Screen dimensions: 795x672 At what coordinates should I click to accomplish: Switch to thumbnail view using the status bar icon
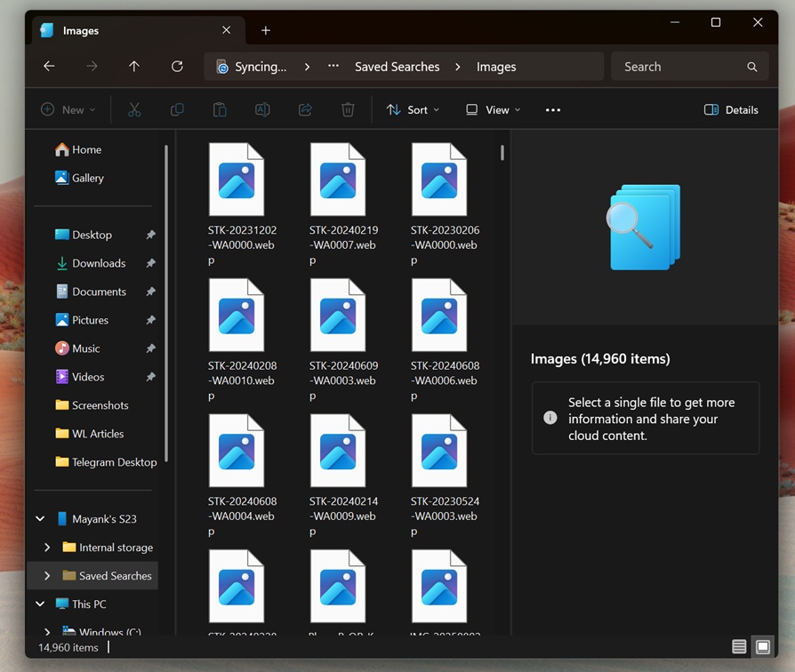point(763,647)
